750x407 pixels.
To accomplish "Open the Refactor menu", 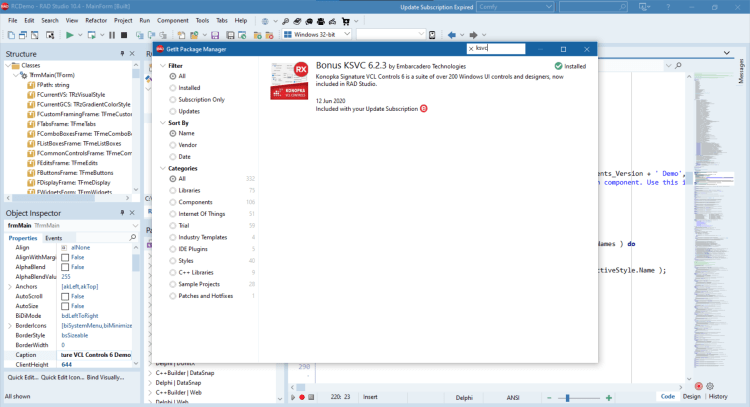I will tap(96, 21).
